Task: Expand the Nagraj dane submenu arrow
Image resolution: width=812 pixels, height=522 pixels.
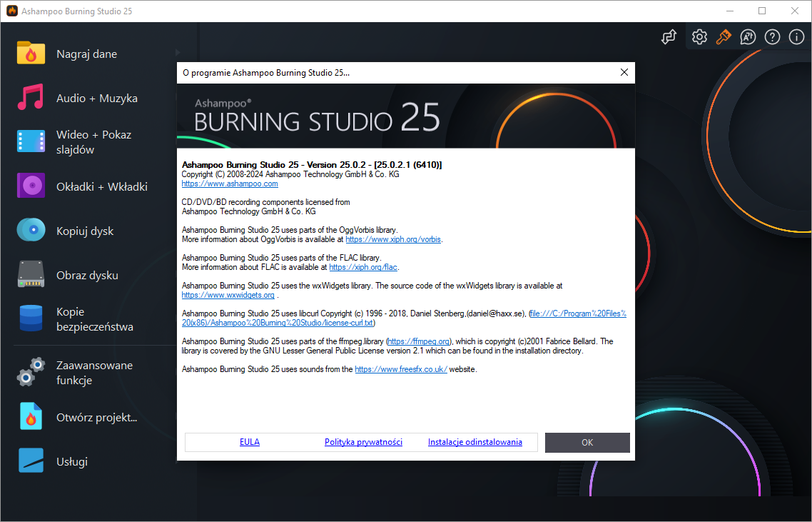Action: click(x=178, y=52)
